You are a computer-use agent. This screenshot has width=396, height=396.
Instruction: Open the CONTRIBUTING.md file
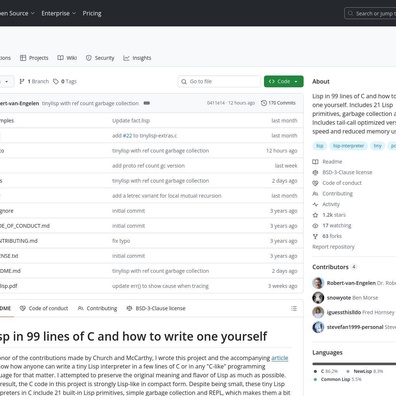tap(18, 241)
